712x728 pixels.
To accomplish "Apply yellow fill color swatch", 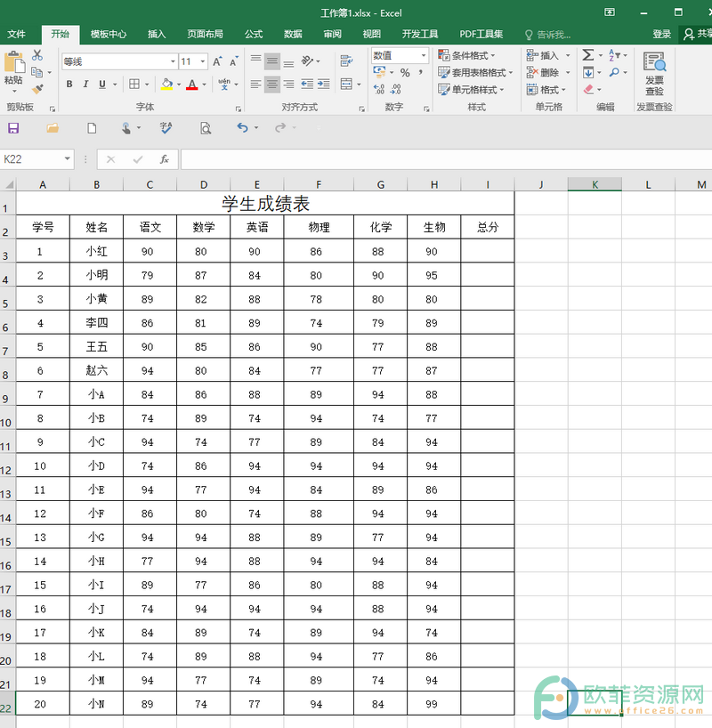I will point(166,85).
